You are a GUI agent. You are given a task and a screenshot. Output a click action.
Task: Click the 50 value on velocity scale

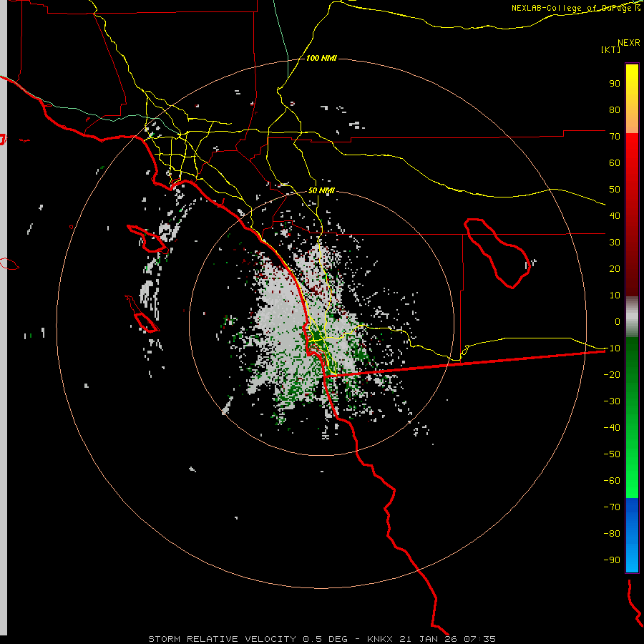(615, 190)
